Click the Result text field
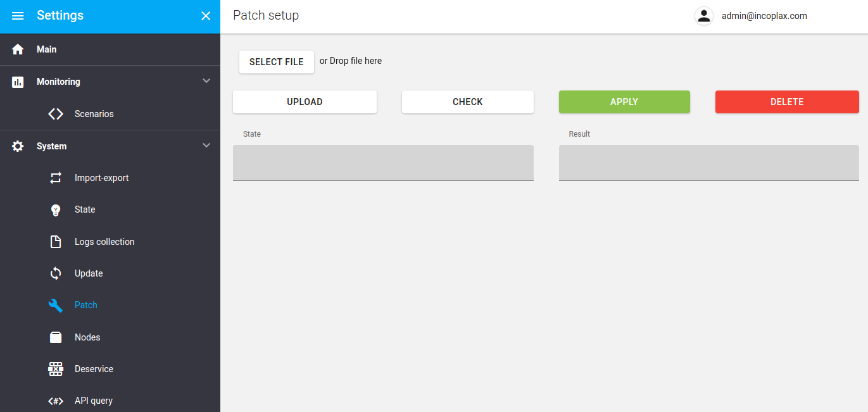This screenshot has width=868, height=412. tap(709, 163)
